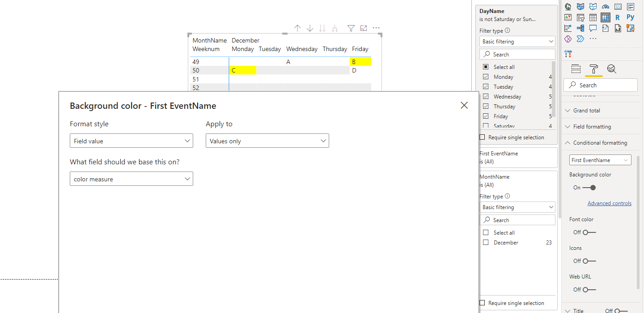Turn off Background color toggle
Image resolution: width=644 pixels, height=313 pixels.
point(589,188)
